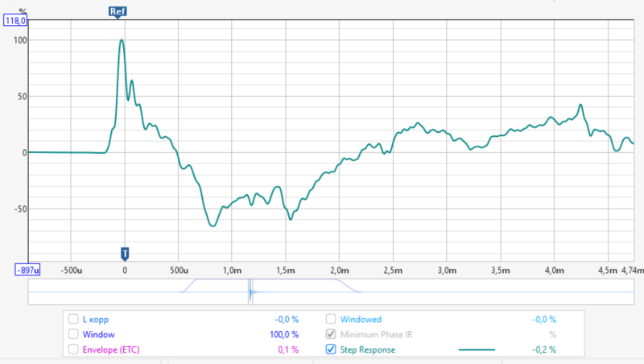Enable the Window trace checkbox
Image resolution: width=644 pixels, height=364 pixels.
(x=74, y=334)
